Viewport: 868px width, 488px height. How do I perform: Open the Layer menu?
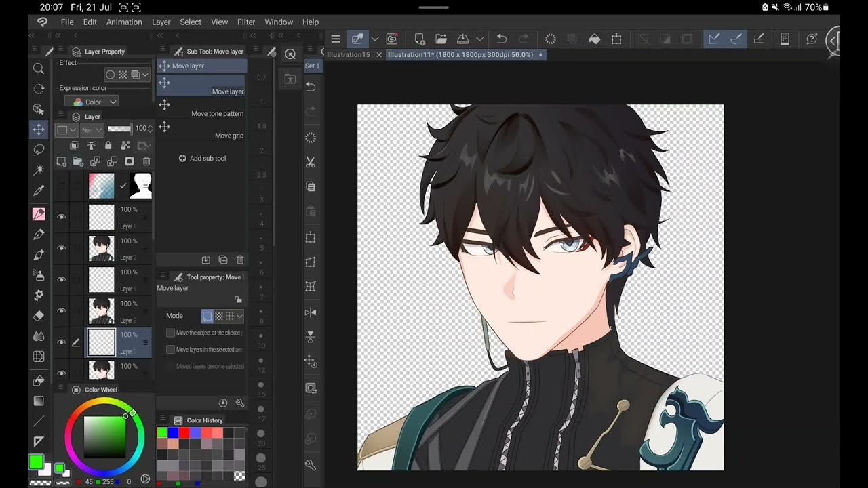[x=161, y=22]
